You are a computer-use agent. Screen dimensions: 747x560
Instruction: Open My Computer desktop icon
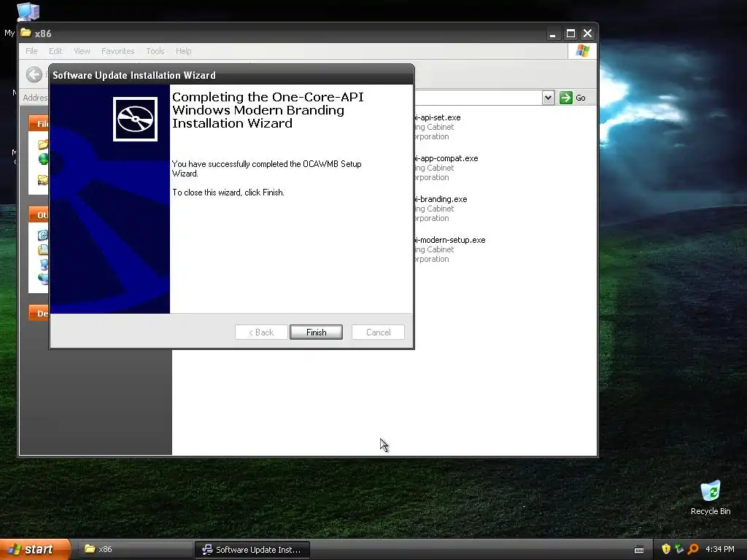pos(28,12)
